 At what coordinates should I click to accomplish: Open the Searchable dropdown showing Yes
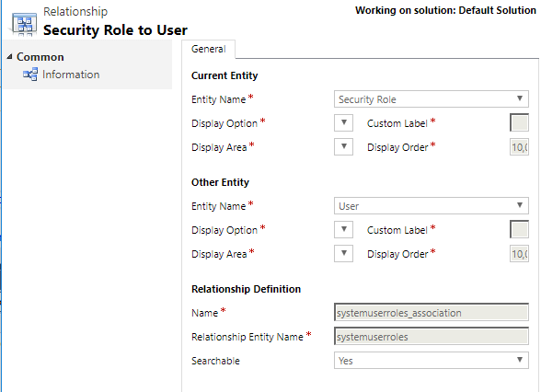coord(431,361)
